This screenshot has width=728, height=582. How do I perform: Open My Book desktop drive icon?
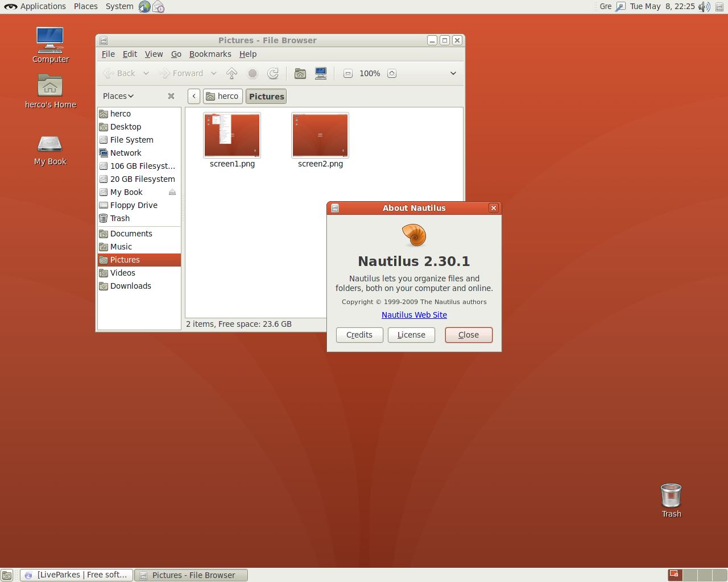50,150
